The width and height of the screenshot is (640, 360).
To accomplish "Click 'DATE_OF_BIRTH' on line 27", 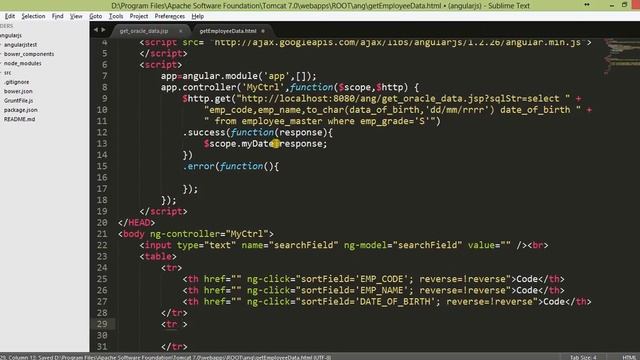I will pos(396,302).
